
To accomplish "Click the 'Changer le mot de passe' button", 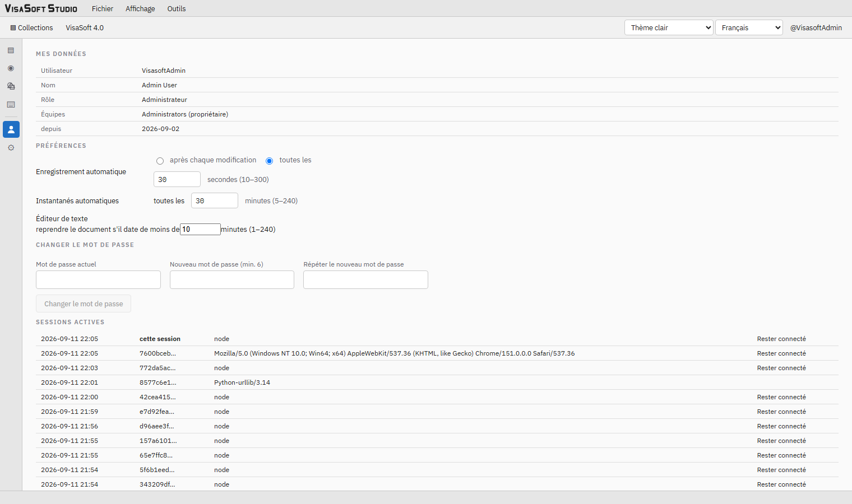I will 84,304.
